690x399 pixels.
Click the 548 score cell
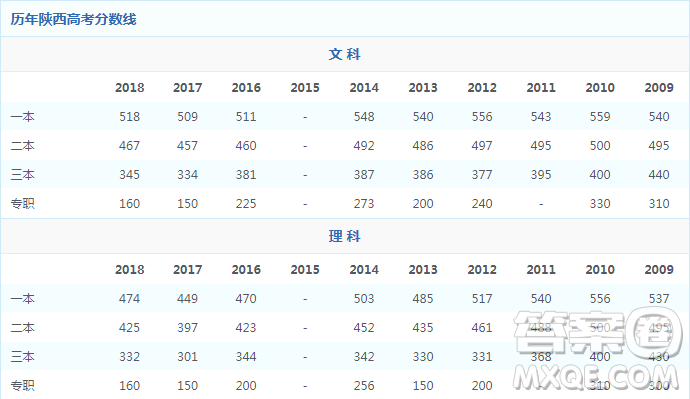click(364, 117)
